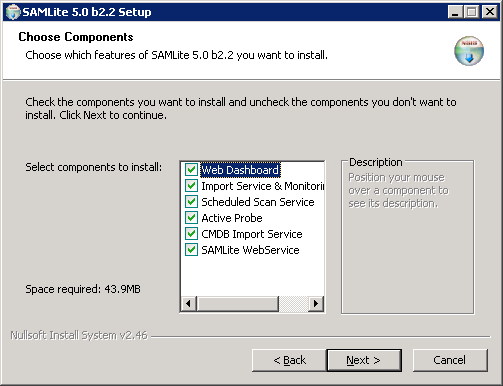Uncheck the Web Dashboard checkbox

click(191, 170)
